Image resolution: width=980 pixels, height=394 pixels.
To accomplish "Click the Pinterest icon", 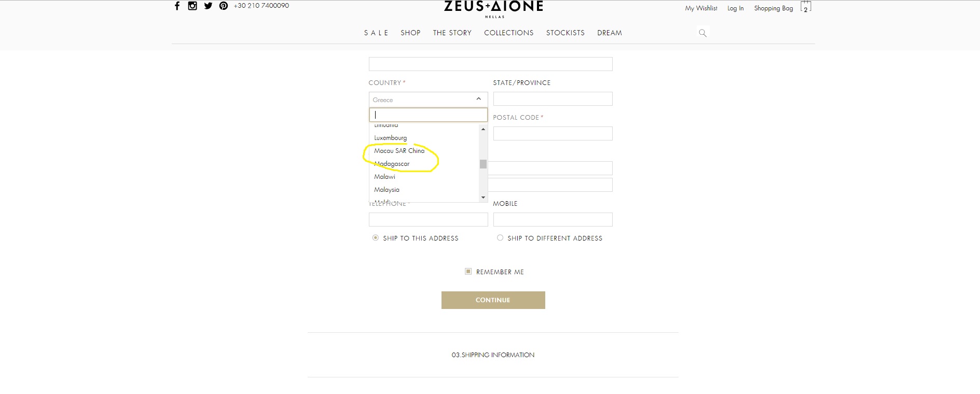I will click(x=224, y=6).
